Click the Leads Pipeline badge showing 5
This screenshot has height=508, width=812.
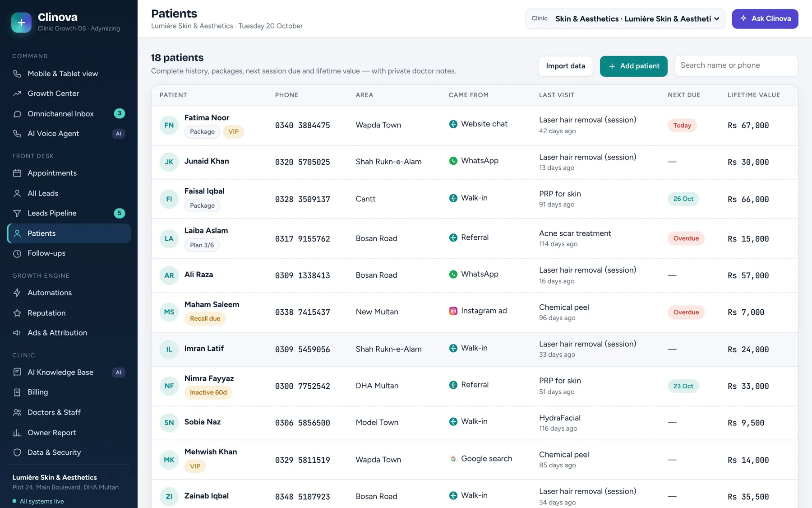(119, 213)
